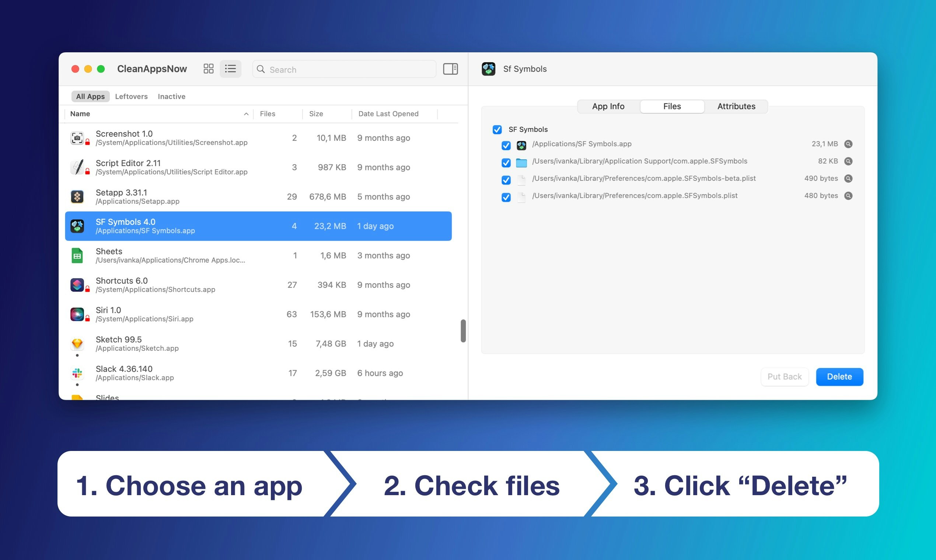Toggle the sidebar panel icon
The width and height of the screenshot is (936, 560).
(450, 69)
